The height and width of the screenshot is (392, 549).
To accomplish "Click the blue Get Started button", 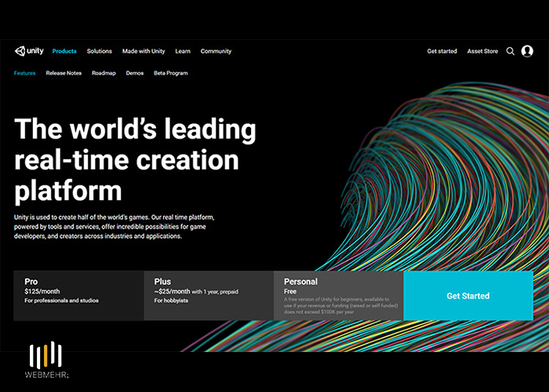I will [468, 296].
